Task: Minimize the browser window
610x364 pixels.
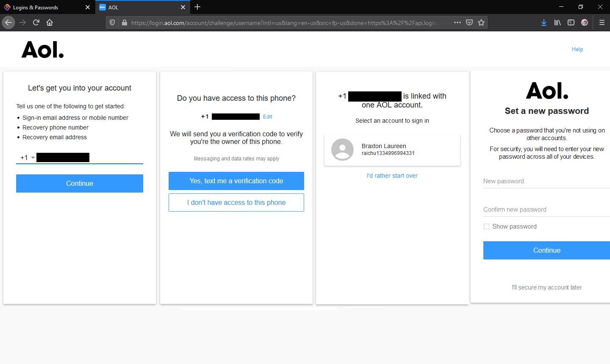Action: coord(561,7)
